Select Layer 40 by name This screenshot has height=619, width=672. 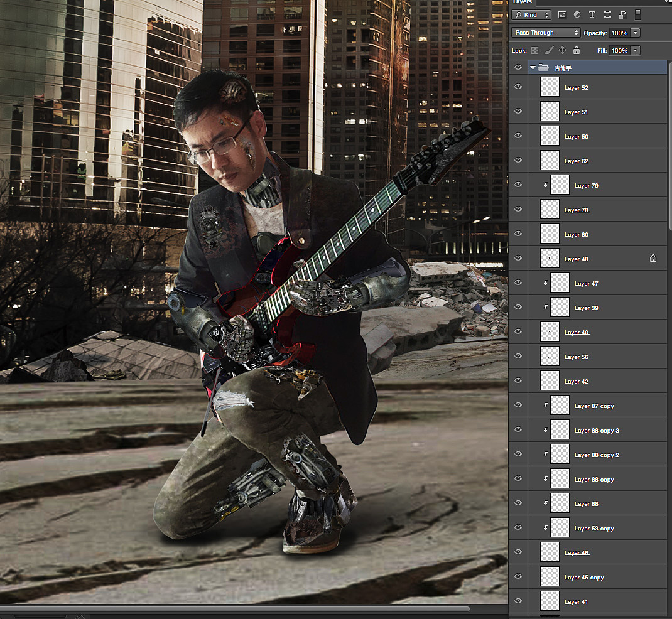[577, 333]
